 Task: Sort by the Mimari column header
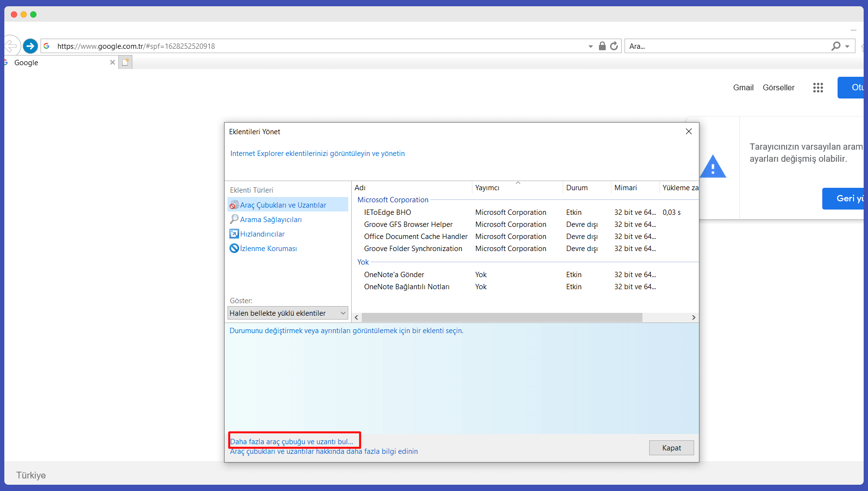tap(635, 188)
